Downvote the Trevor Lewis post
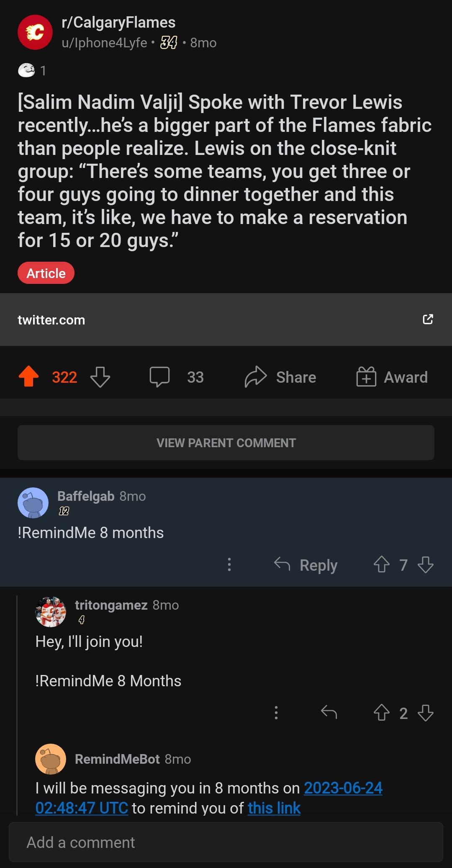Viewport: 452px width, 868px height. click(100, 377)
